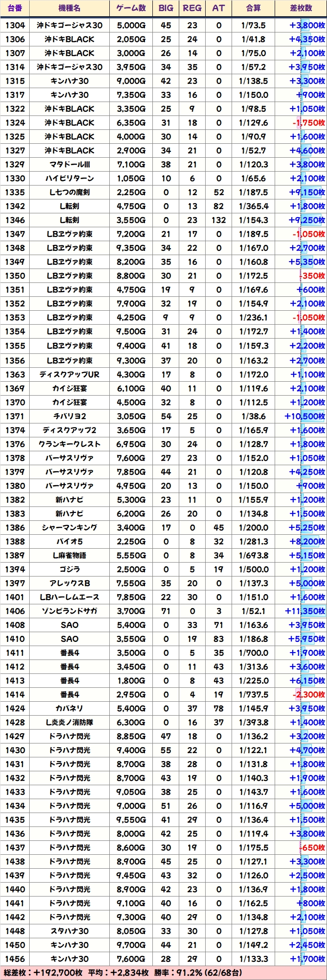This screenshot has width=327, height=980.
Task: Click the ディスクアップUR machine name
Action: pyautogui.click(x=69, y=374)
